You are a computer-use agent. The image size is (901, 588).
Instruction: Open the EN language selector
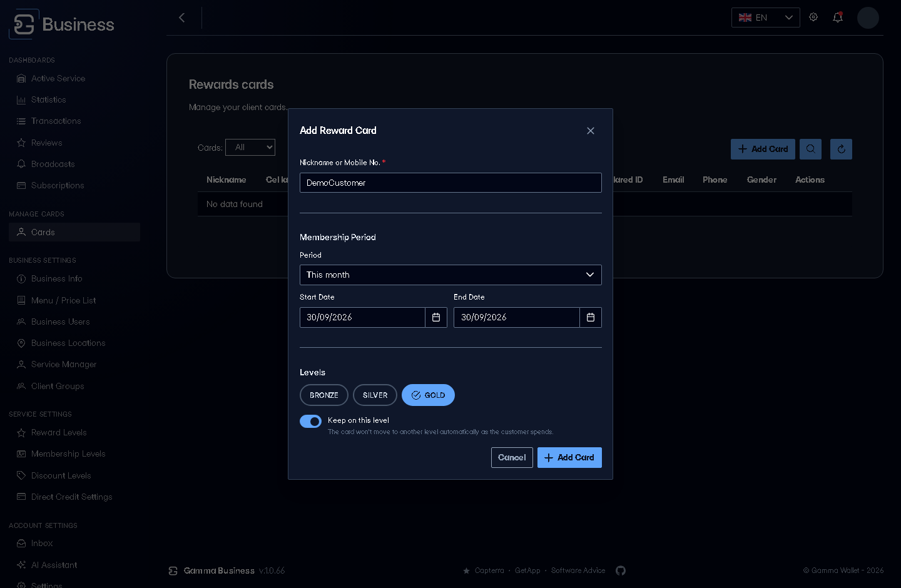click(766, 18)
